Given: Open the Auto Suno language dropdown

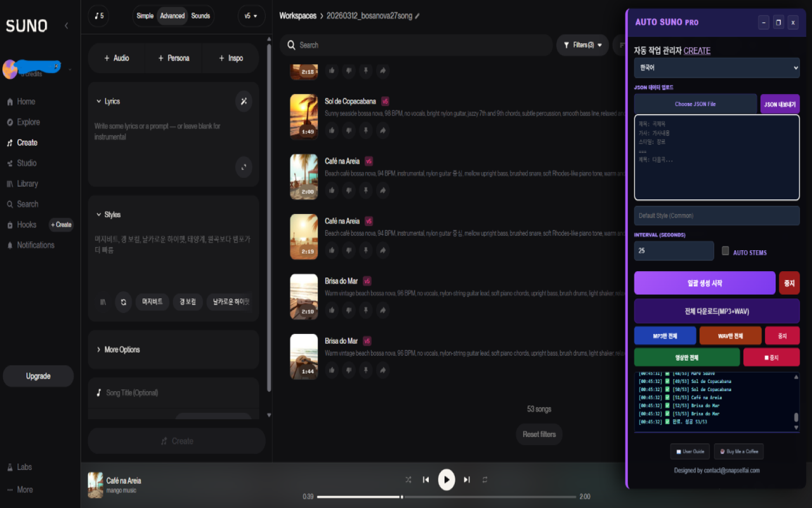Looking at the screenshot, I should 717,67.
